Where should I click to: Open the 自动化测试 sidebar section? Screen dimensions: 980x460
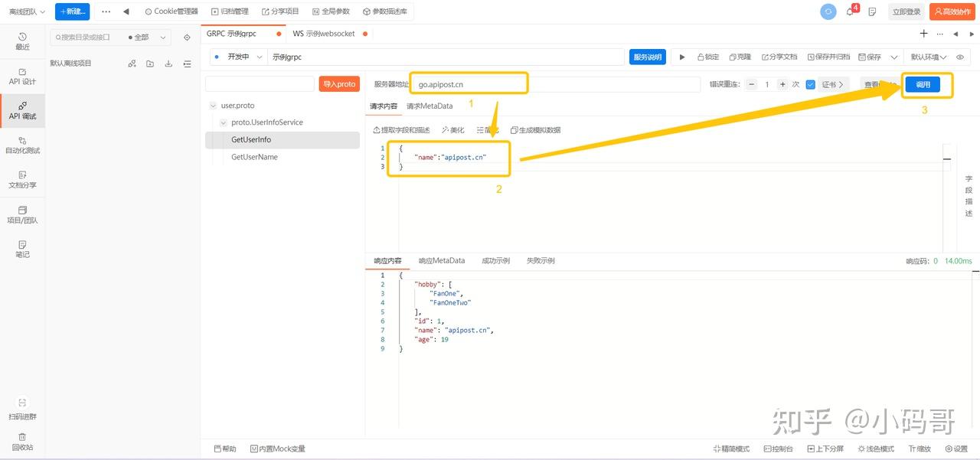point(22,145)
